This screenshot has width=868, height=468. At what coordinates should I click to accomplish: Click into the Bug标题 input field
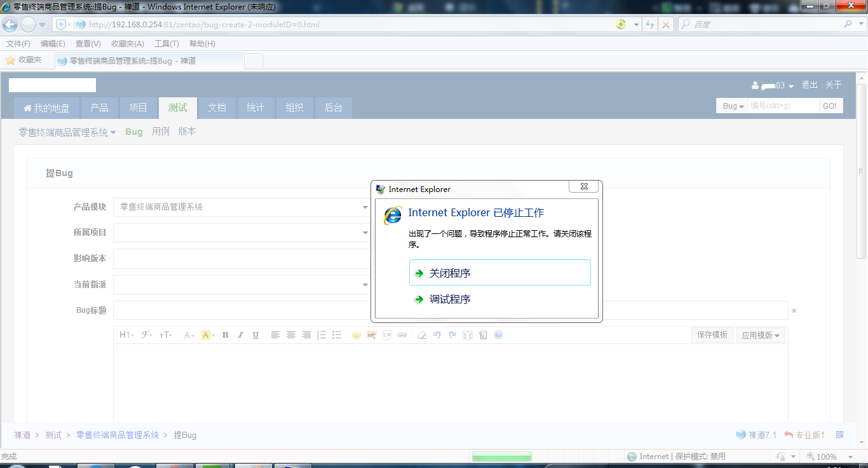pos(451,311)
